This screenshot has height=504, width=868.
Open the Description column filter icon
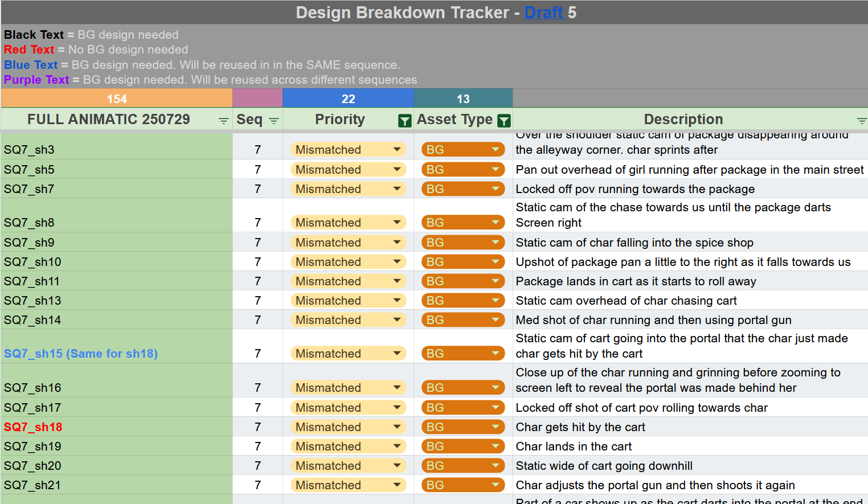coord(861,121)
